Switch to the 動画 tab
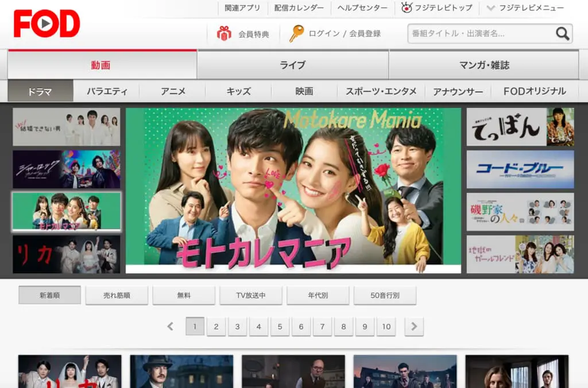588x388 pixels. (102, 65)
